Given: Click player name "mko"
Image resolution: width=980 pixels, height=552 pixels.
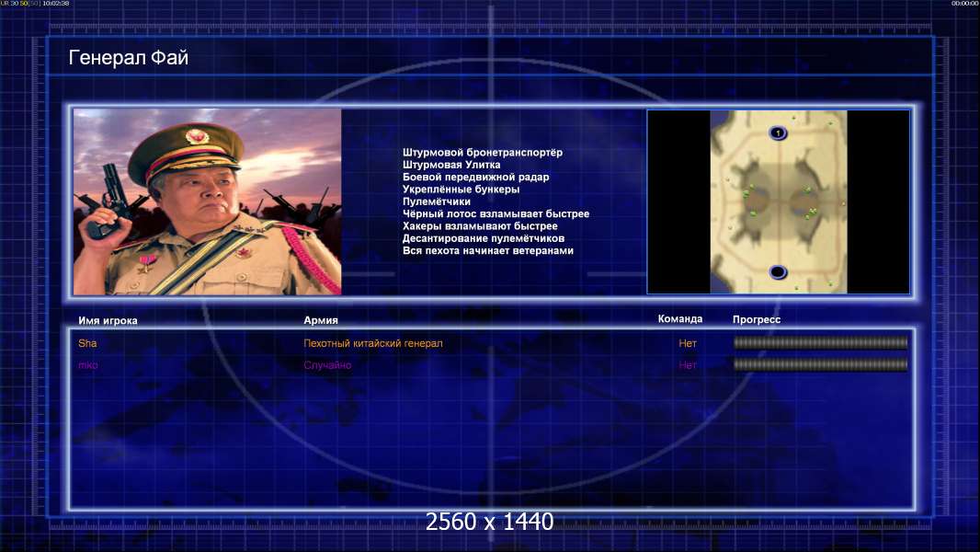Looking at the screenshot, I should [88, 365].
